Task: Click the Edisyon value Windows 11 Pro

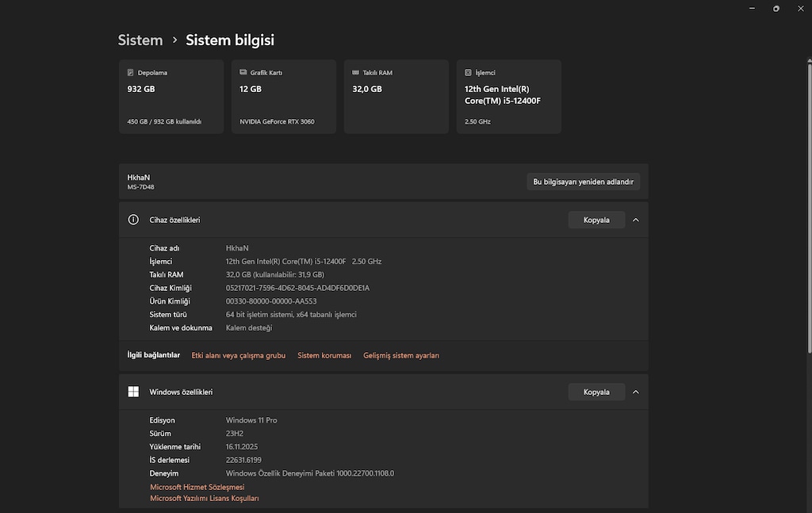Action: 251,420
